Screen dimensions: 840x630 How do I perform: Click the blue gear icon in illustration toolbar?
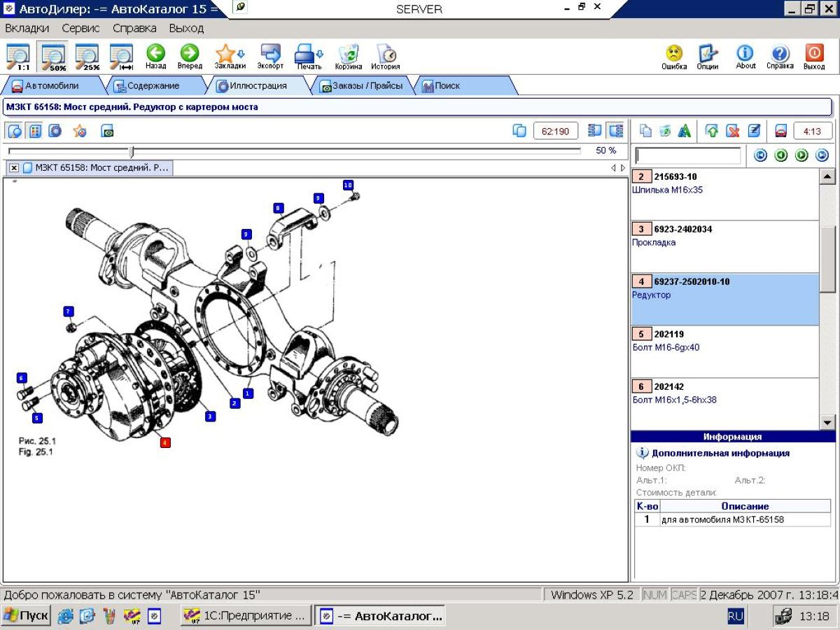55,131
